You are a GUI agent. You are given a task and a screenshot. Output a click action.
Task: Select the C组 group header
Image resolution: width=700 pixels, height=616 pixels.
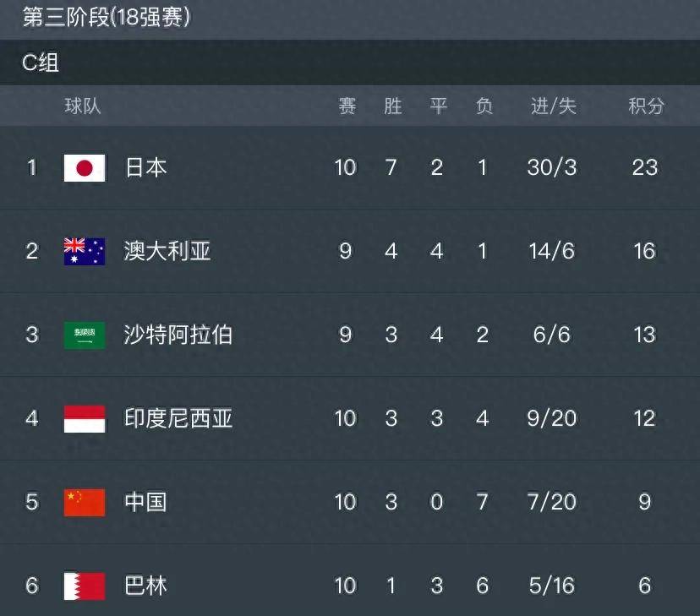click(x=41, y=63)
